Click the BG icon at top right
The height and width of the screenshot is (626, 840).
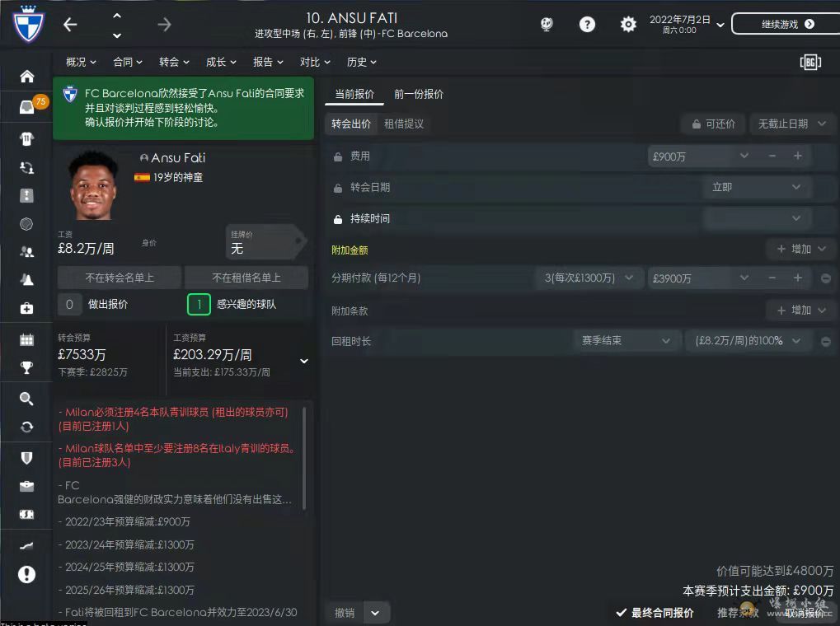[x=810, y=63]
